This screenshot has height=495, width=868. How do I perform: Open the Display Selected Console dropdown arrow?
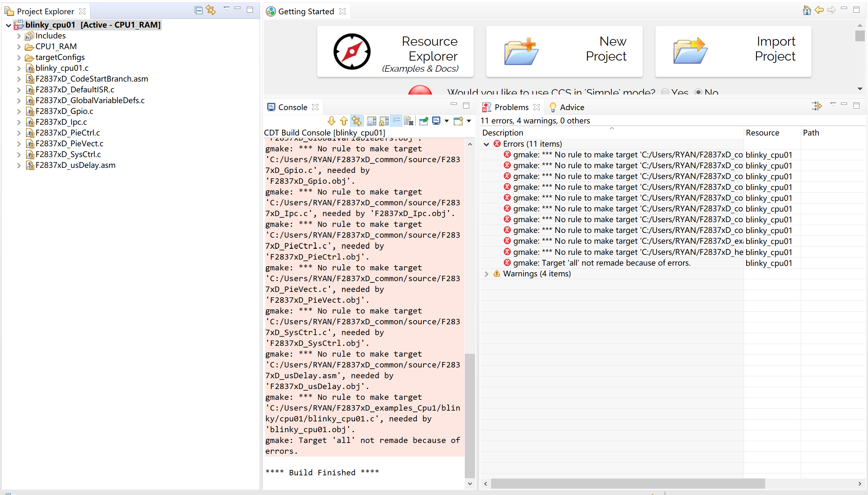[x=447, y=121]
